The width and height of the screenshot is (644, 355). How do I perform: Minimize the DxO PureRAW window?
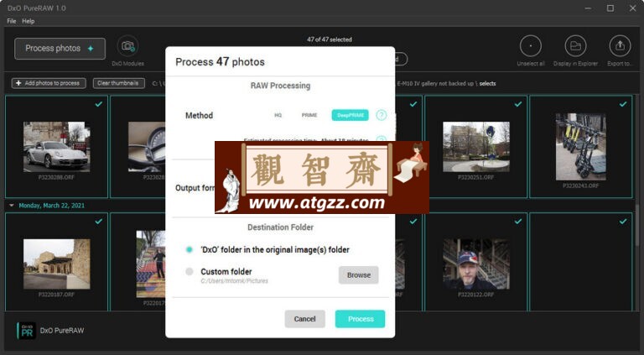coord(589,8)
